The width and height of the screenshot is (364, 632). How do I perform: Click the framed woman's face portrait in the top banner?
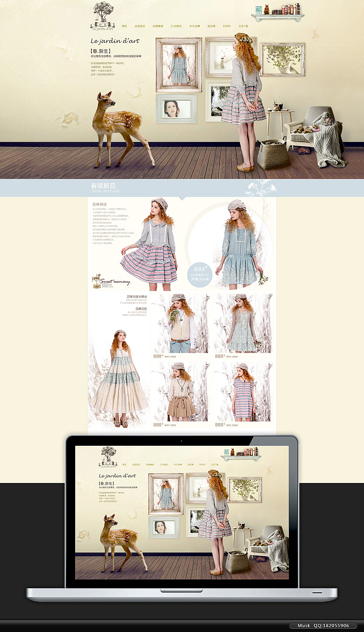(x=176, y=109)
